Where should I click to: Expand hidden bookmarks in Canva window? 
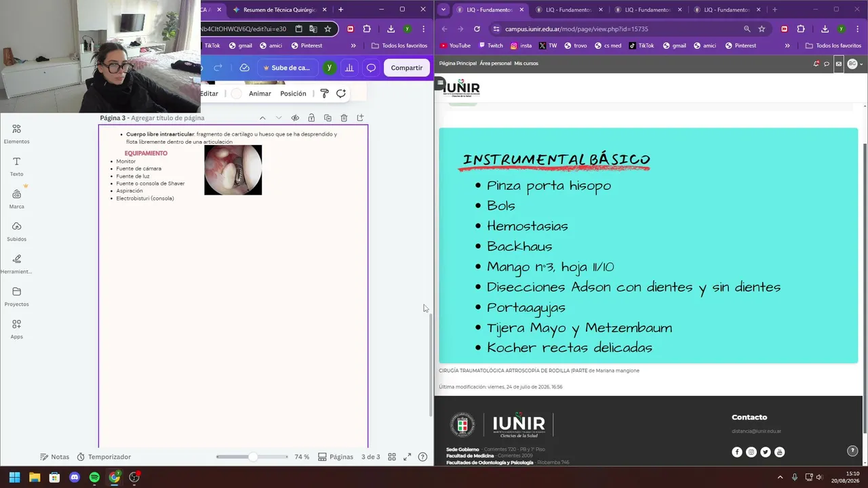point(353,45)
